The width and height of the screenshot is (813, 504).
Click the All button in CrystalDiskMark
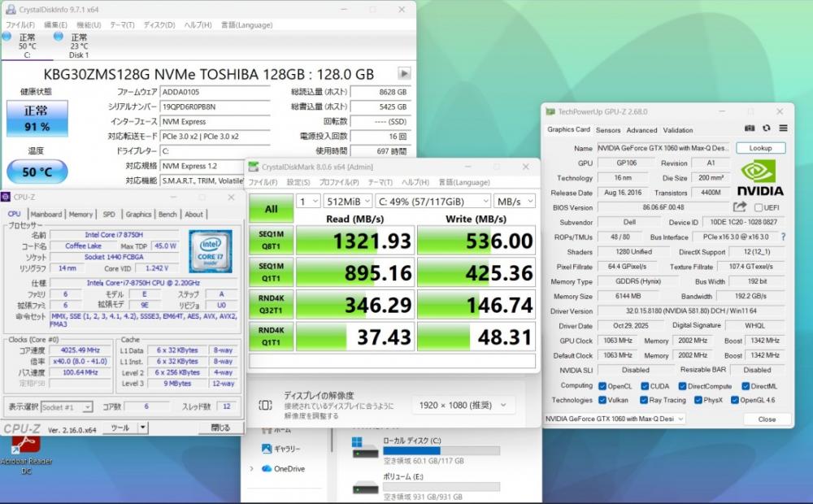(272, 208)
